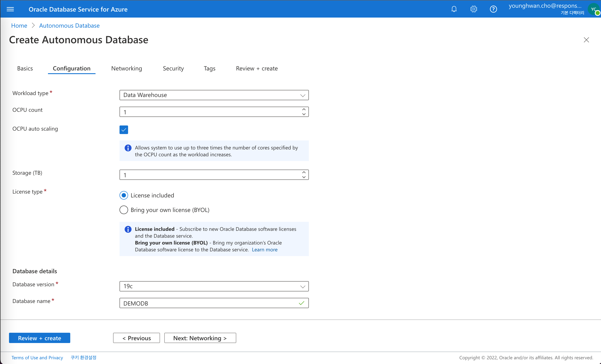Screen dimensions: 601x364
Task: Open the Tags tab
Action: 209,69
